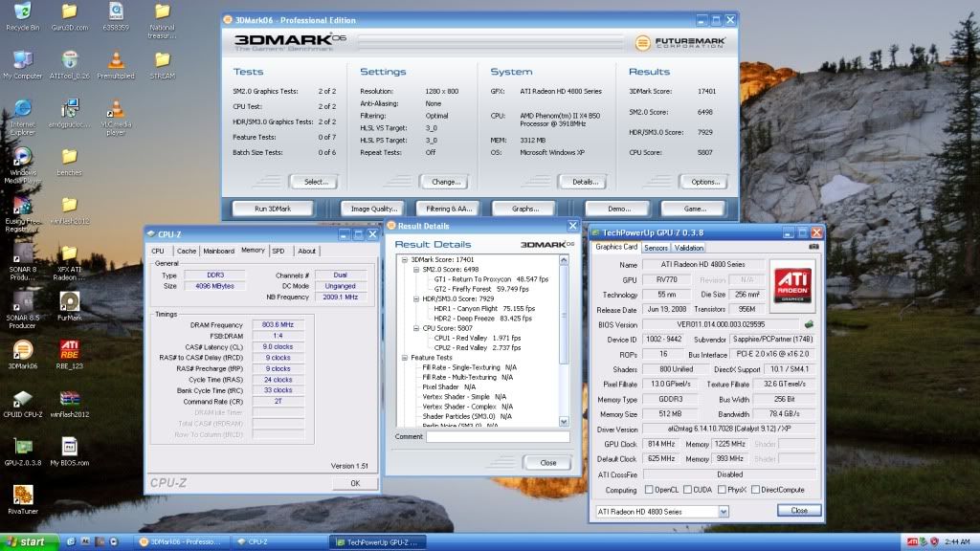The width and height of the screenshot is (980, 551).
Task: Switch to CPU-Z in the taskbar
Action: click(278, 542)
